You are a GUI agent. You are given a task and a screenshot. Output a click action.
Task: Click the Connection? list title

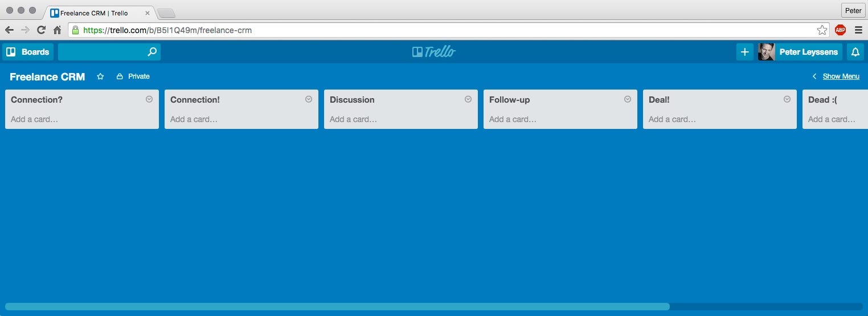click(36, 99)
